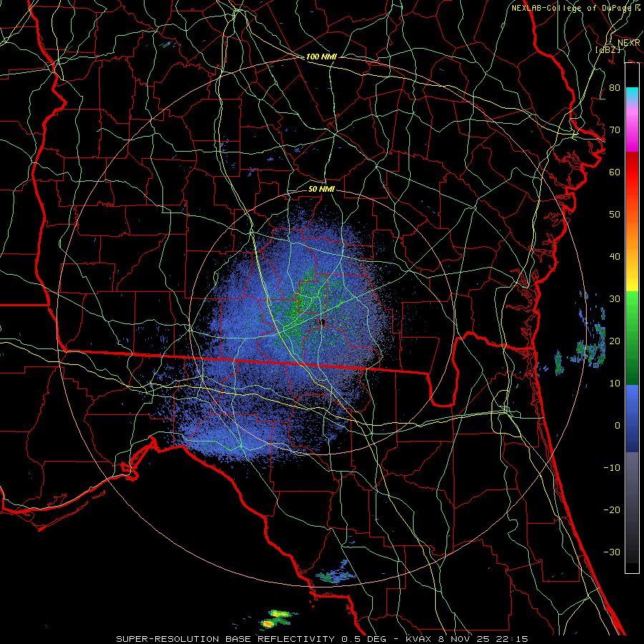Click the "100 NMI" range ring label

tap(321, 57)
